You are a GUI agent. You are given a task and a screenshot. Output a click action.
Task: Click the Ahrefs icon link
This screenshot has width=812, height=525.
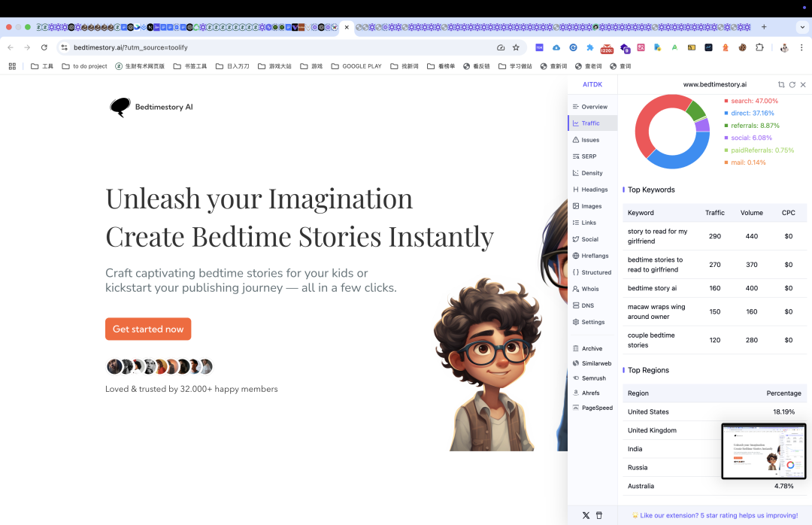(x=576, y=393)
